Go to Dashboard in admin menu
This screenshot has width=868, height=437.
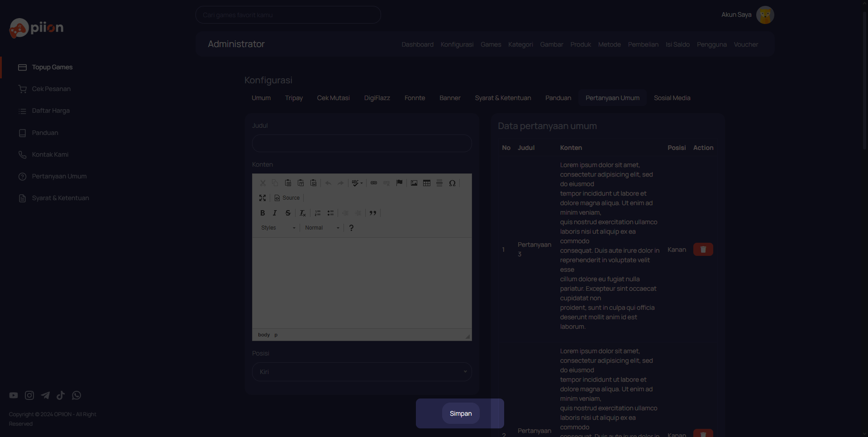[417, 44]
